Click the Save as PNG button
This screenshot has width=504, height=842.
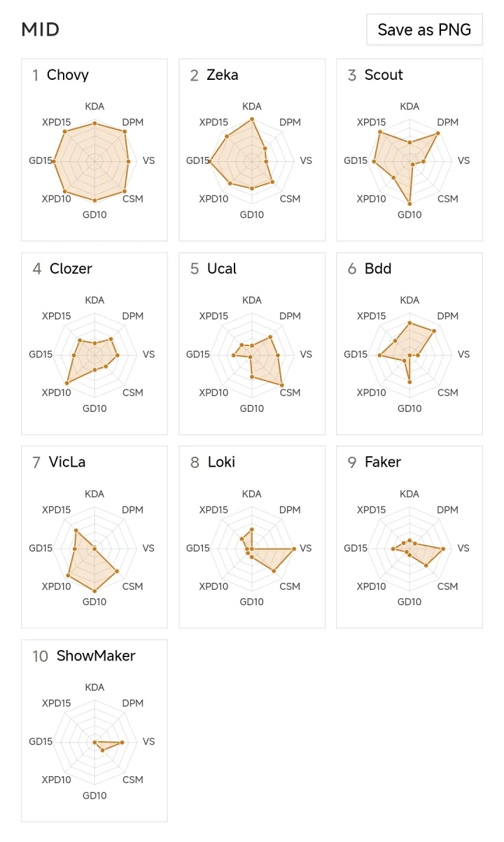click(424, 29)
